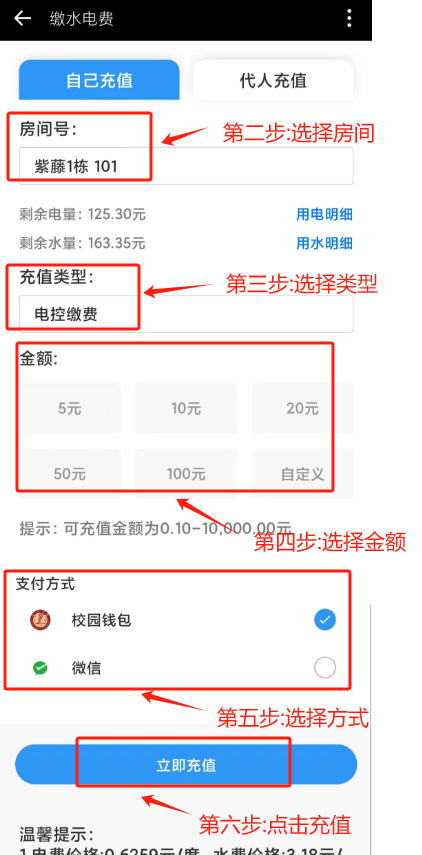Click the 缴水电费 page title

[82, 19]
